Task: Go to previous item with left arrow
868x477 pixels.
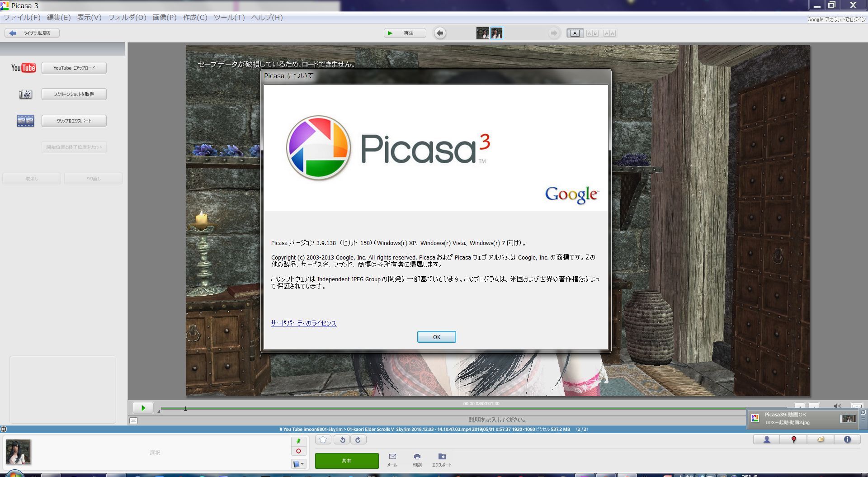Action: tap(440, 33)
